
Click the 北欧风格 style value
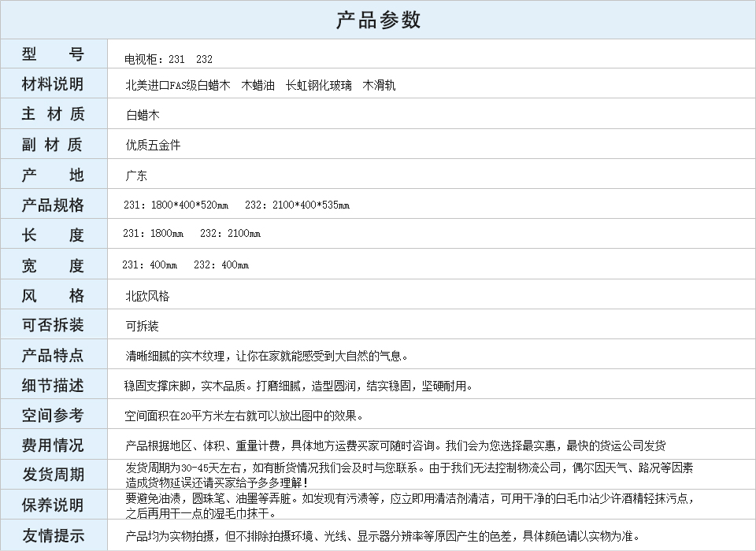pyautogui.click(x=147, y=296)
